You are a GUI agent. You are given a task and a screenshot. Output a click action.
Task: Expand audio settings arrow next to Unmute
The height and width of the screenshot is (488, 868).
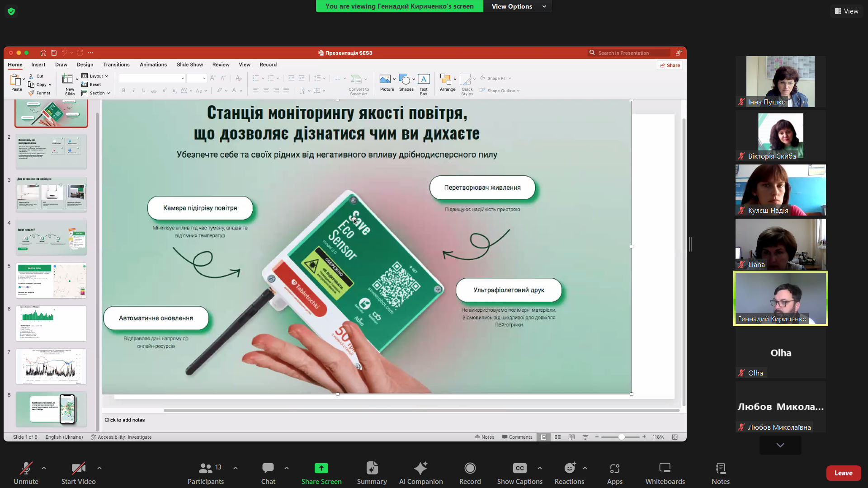(44, 468)
